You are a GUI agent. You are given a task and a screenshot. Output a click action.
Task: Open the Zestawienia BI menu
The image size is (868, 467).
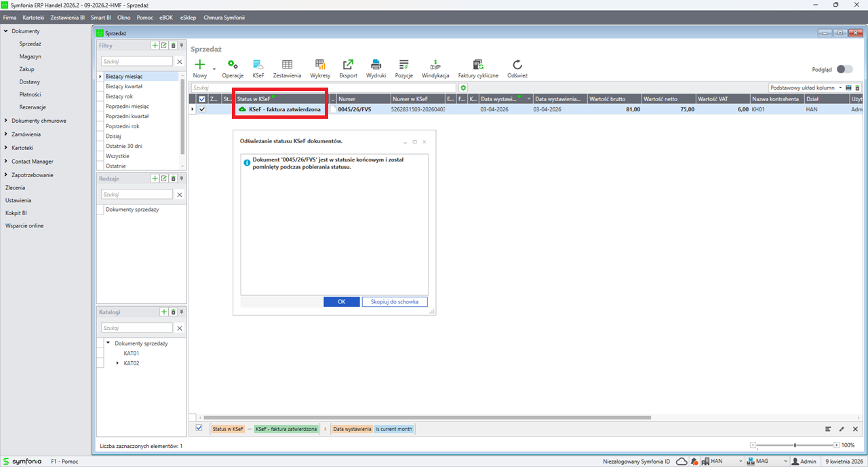[68, 17]
